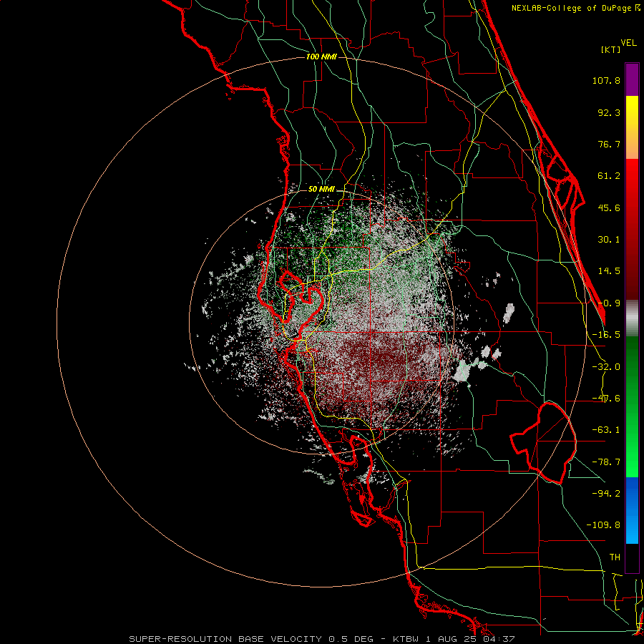Select the -63.1 velocity scale value
644x644 pixels.
point(606,430)
